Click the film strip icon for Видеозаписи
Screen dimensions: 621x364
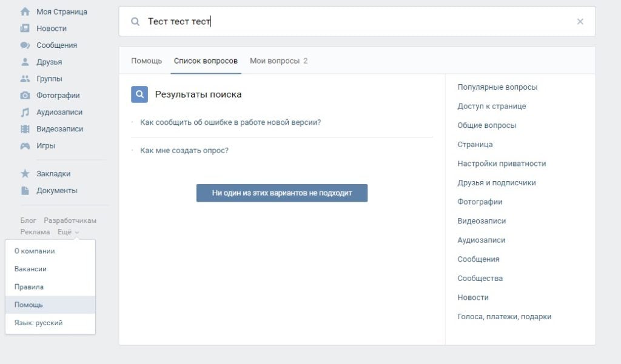25,129
